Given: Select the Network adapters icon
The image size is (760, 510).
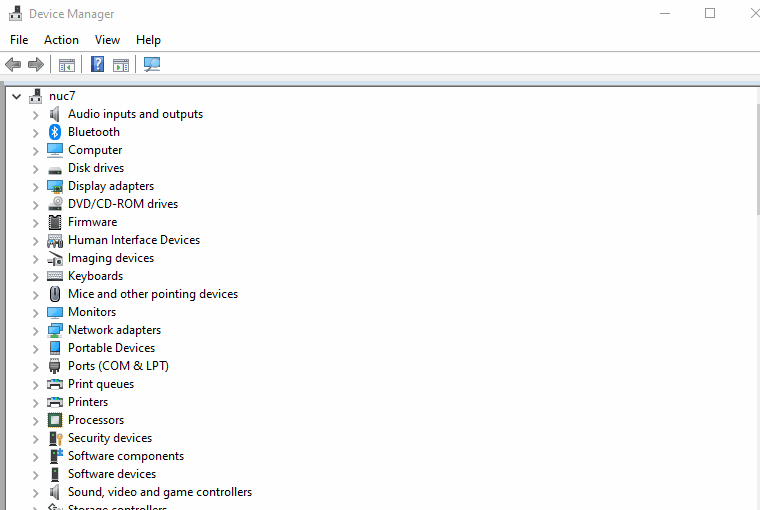Looking at the screenshot, I should click(55, 330).
